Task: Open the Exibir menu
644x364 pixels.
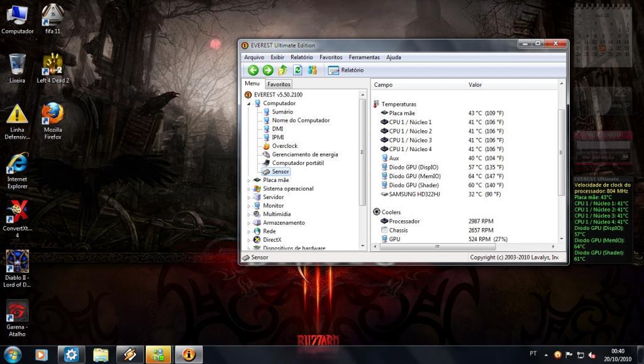Action: 277,57
